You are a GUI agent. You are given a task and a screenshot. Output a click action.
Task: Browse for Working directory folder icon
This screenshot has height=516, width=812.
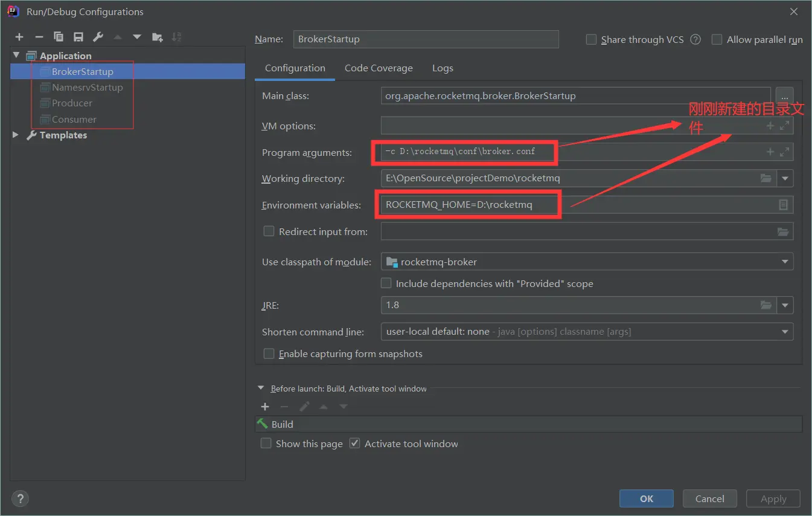[x=766, y=178]
